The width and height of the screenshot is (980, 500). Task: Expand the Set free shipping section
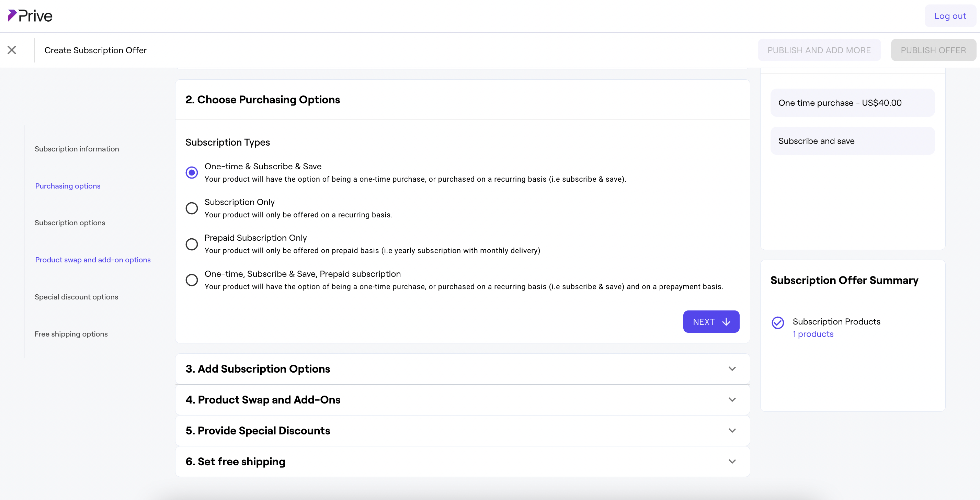tap(732, 461)
